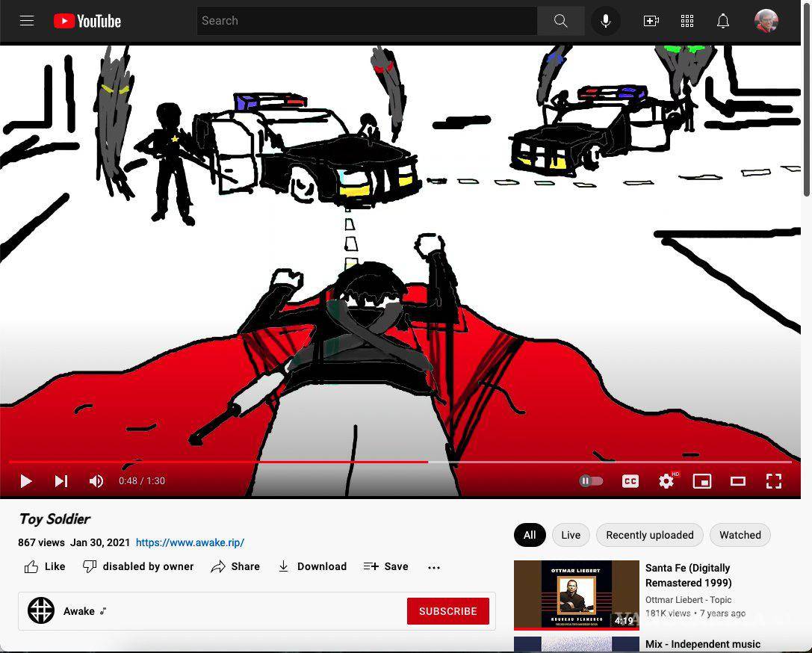
Task: Open the YouTube apps grid
Action: pyautogui.click(x=687, y=21)
